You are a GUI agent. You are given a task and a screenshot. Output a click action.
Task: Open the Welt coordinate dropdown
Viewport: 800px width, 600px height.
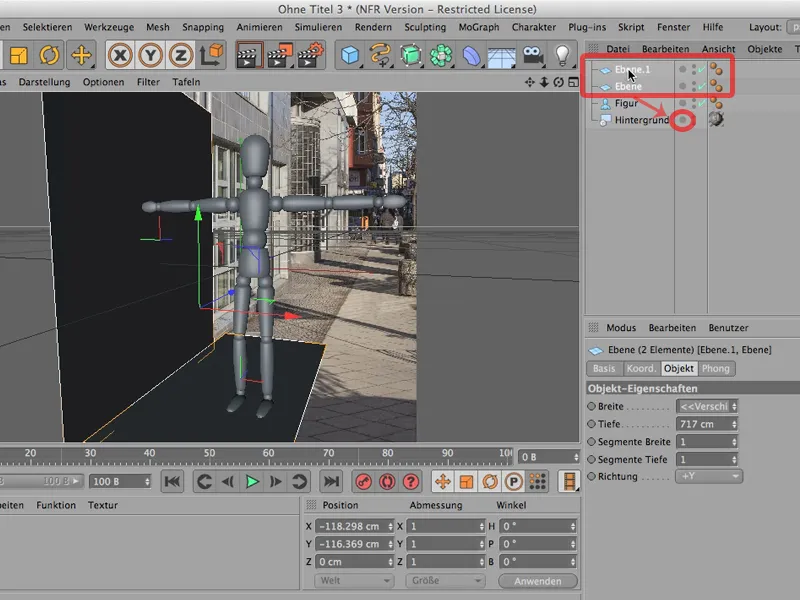(x=354, y=581)
